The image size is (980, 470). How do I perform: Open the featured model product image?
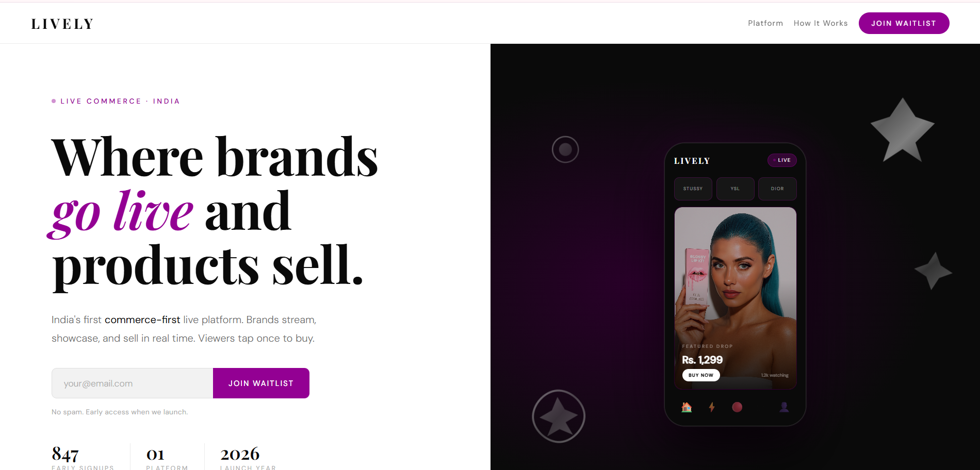click(735, 298)
